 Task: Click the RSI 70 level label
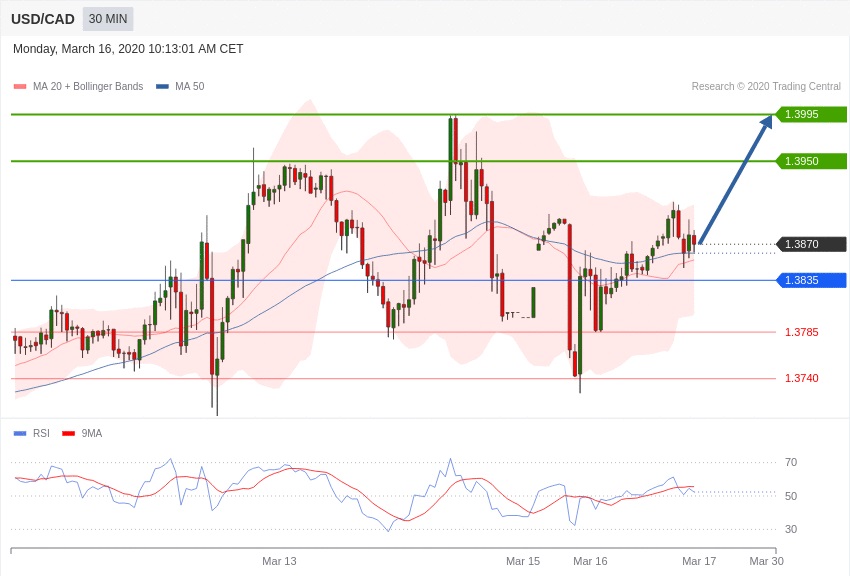tap(791, 462)
